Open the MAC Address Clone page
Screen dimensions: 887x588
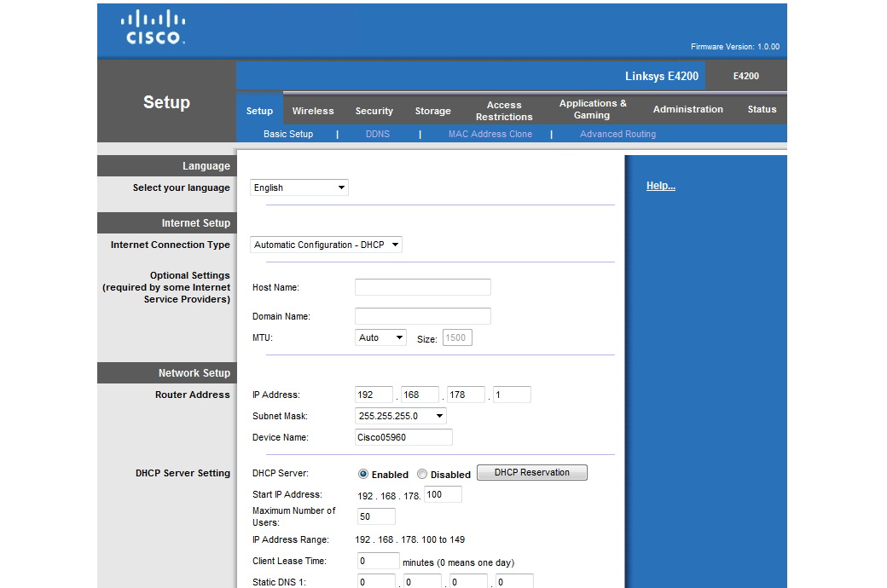point(490,134)
